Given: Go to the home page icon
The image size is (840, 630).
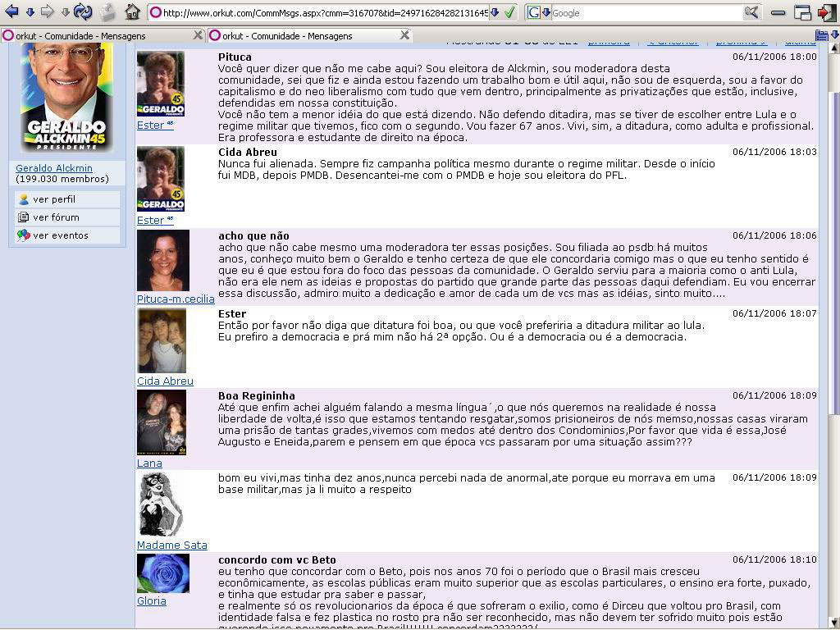Looking at the screenshot, I should (132, 11).
